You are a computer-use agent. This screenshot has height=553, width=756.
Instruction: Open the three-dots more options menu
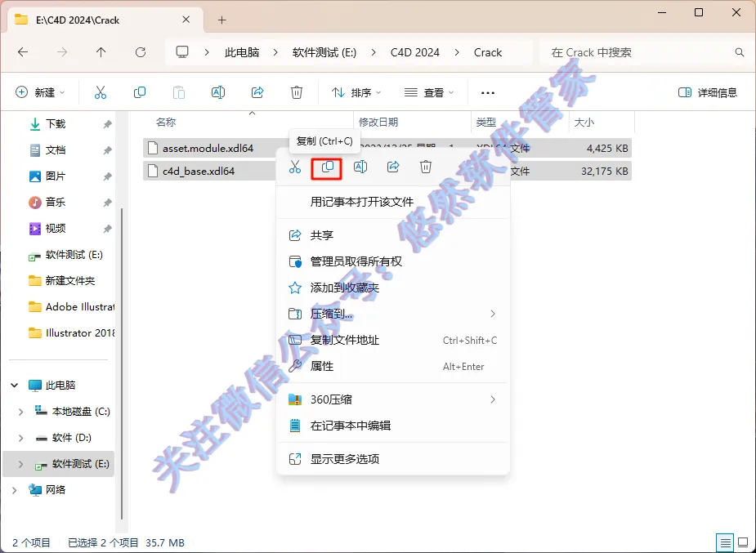(x=487, y=93)
